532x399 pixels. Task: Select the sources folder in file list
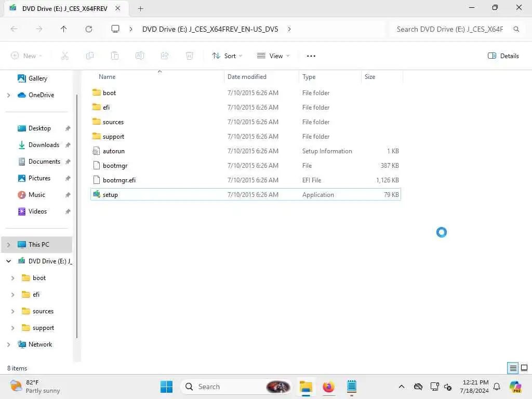pyautogui.click(x=246, y=122)
